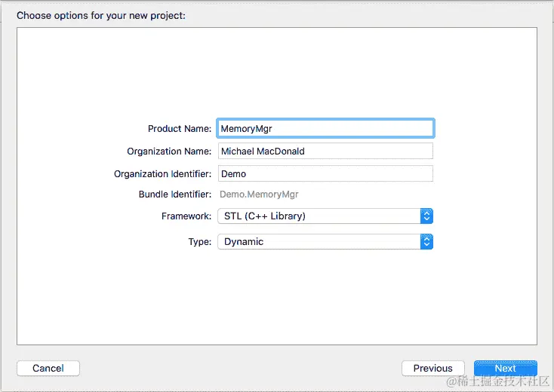This screenshot has height=392, width=554.
Task: Cancel the new project dialog
Action: point(48,369)
